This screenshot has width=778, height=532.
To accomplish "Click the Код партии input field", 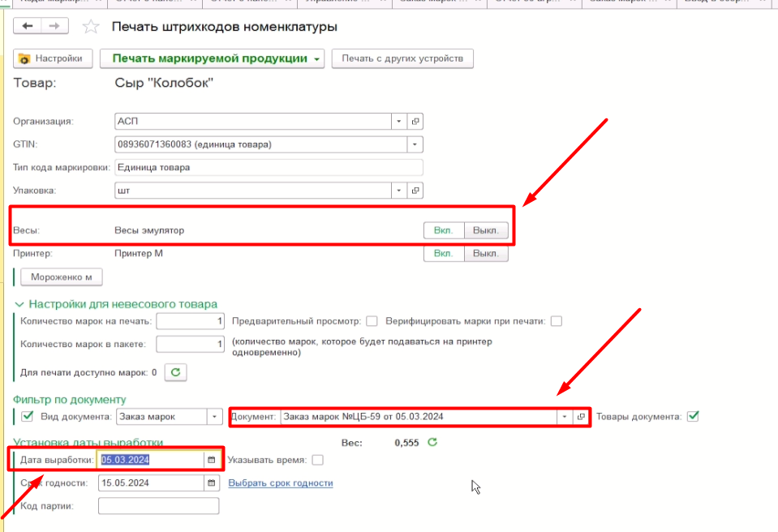I will 159,506.
